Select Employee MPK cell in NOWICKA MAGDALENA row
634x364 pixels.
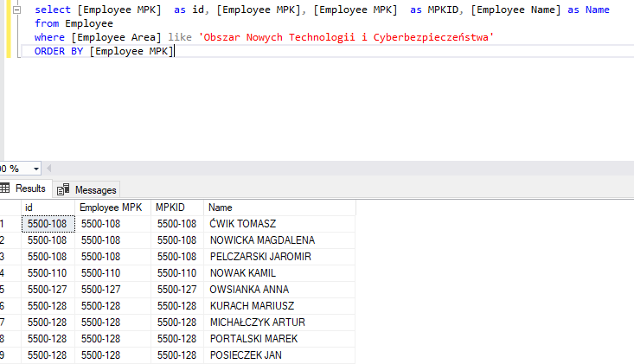(112, 240)
